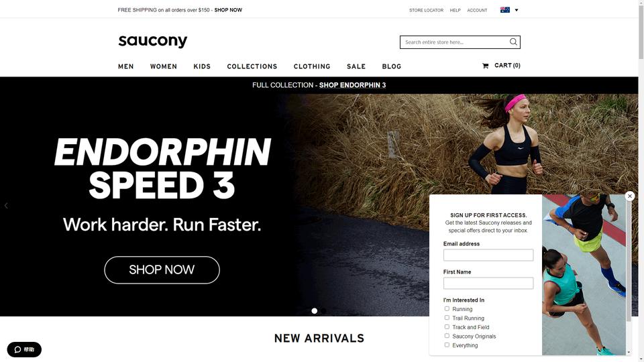This screenshot has height=362, width=644.
Task: Go to previous carousel slide arrow
Action: (6, 206)
